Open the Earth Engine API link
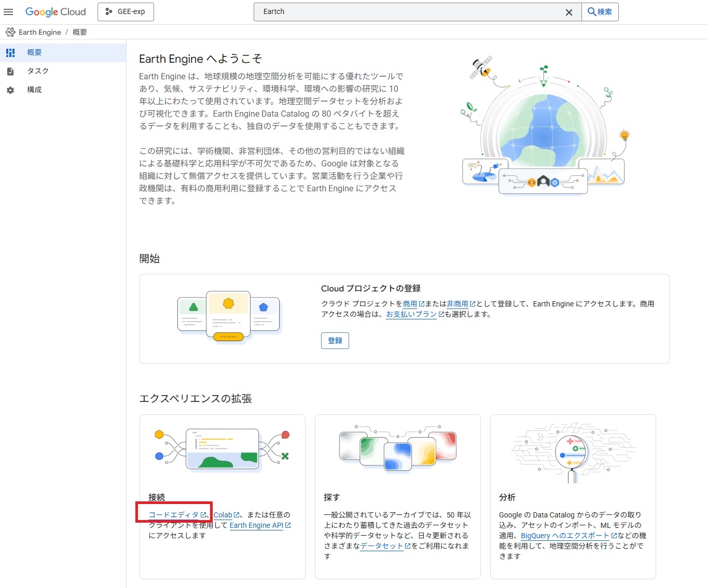Image resolution: width=707 pixels, height=588 pixels. pos(256,525)
